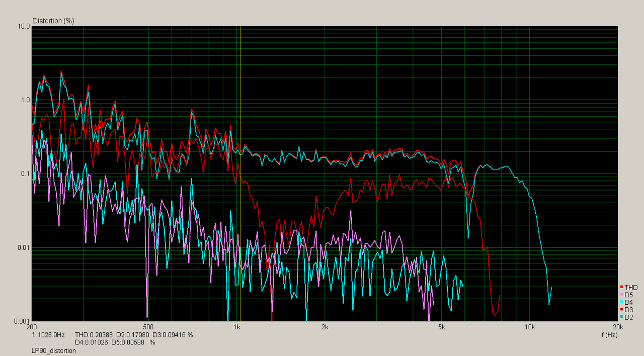Click the 500 frequency axis label

pyautogui.click(x=148, y=327)
